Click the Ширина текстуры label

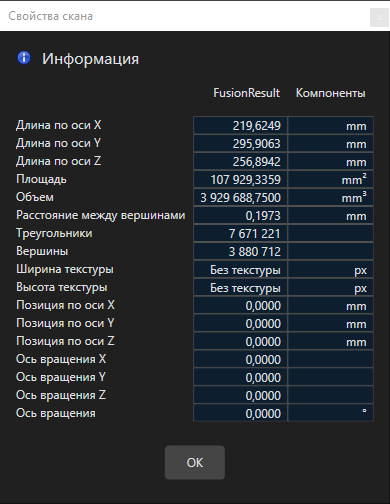point(65,269)
